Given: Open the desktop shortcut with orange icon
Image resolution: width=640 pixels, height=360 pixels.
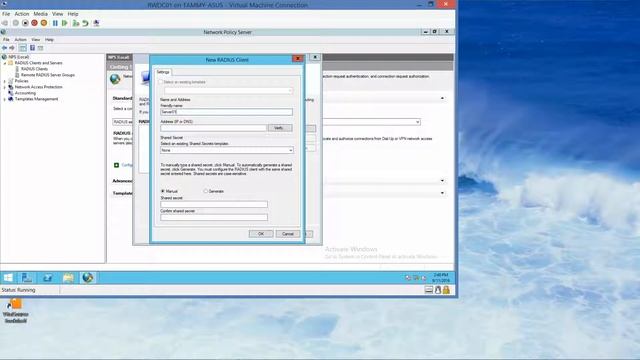Looking at the screenshot, I should [x=16, y=311].
